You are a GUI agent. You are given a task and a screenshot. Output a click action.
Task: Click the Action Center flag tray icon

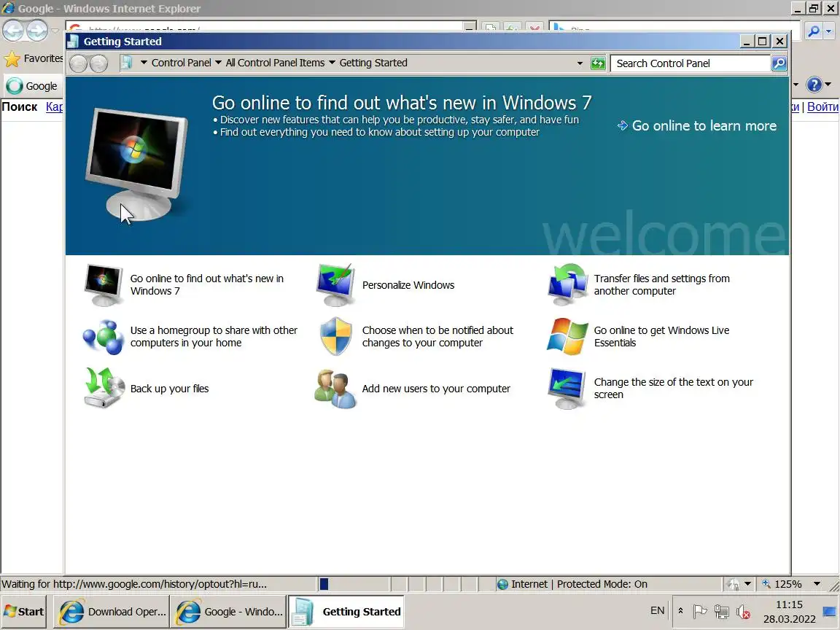click(700, 611)
